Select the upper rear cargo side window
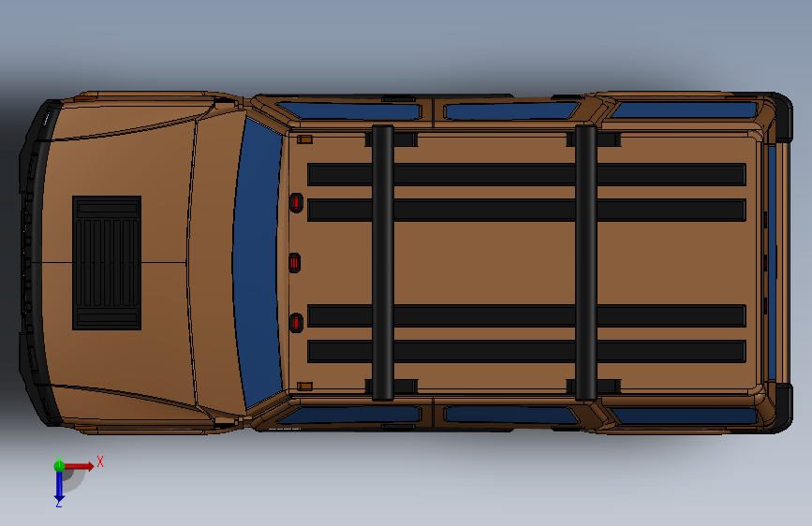This screenshot has height=526, width=812. (x=684, y=110)
